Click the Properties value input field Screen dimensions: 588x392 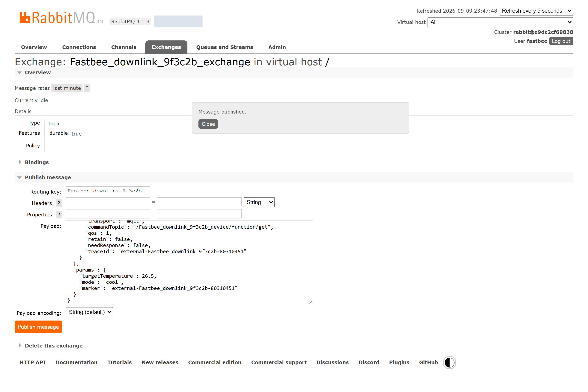pyautogui.click(x=199, y=214)
